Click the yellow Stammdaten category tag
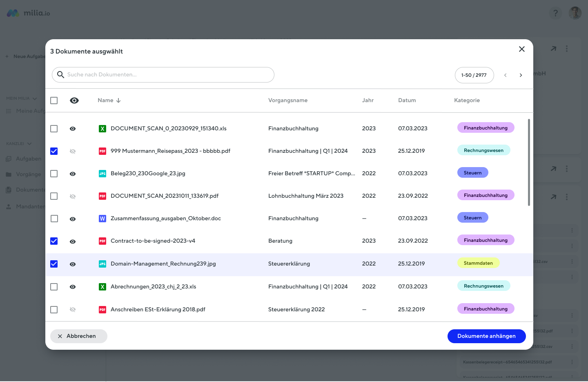This screenshot has height=382, width=588. click(478, 263)
